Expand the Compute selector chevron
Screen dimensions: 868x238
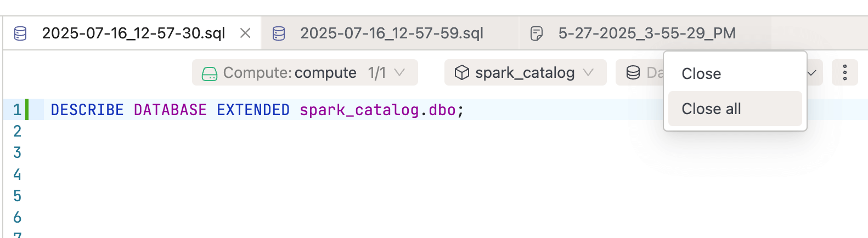[399, 72]
